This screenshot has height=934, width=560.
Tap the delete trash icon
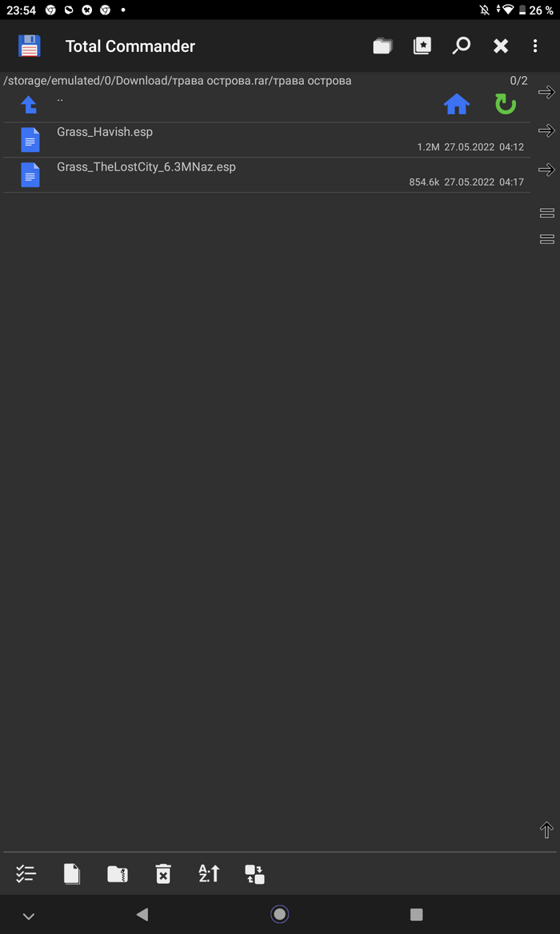[x=163, y=874]
